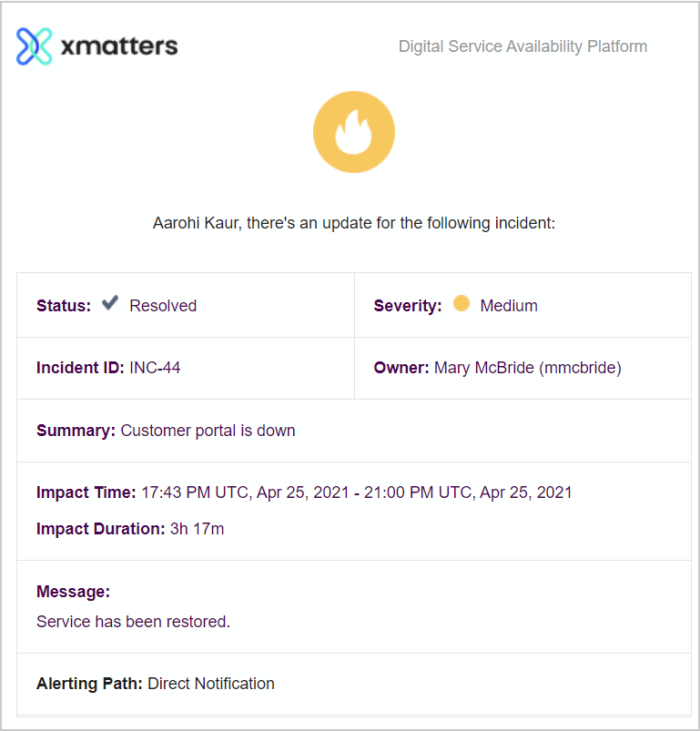Click the Impact Time date range
This screenshot has width=700, height=731.
click(x=357, y=492)
